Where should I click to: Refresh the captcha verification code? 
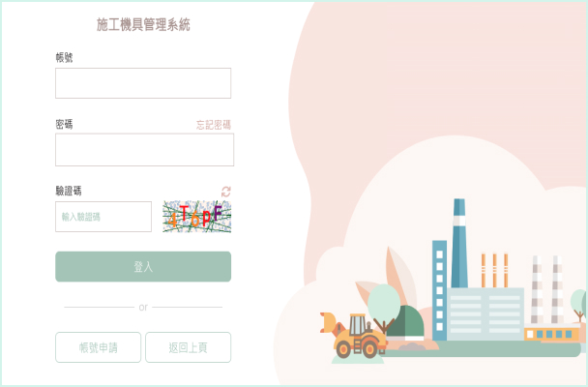[225, 192]
